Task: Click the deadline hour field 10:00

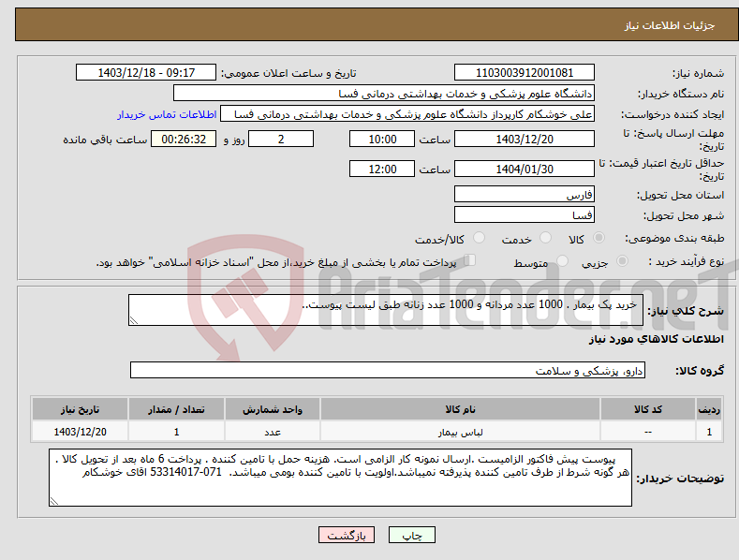Action: click(382, 139)
